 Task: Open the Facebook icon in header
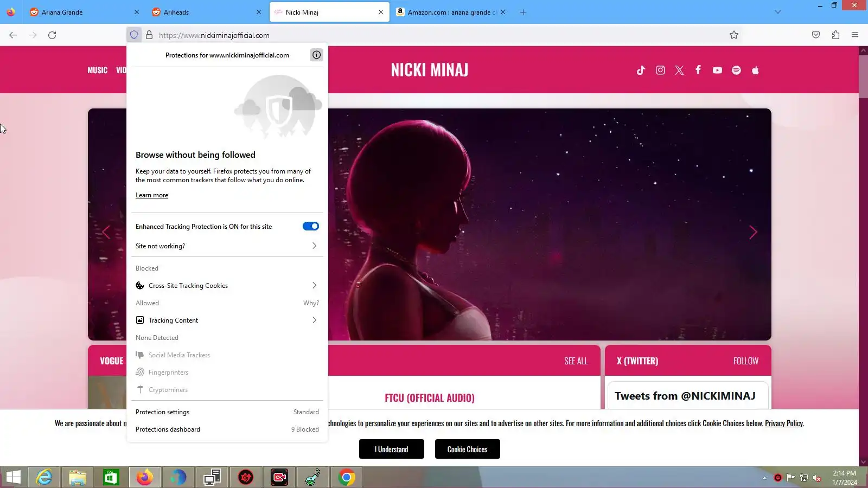[x=698, y=70]
